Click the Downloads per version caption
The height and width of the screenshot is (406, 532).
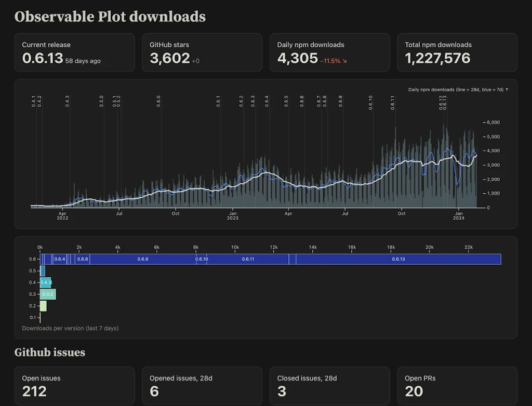70,328
